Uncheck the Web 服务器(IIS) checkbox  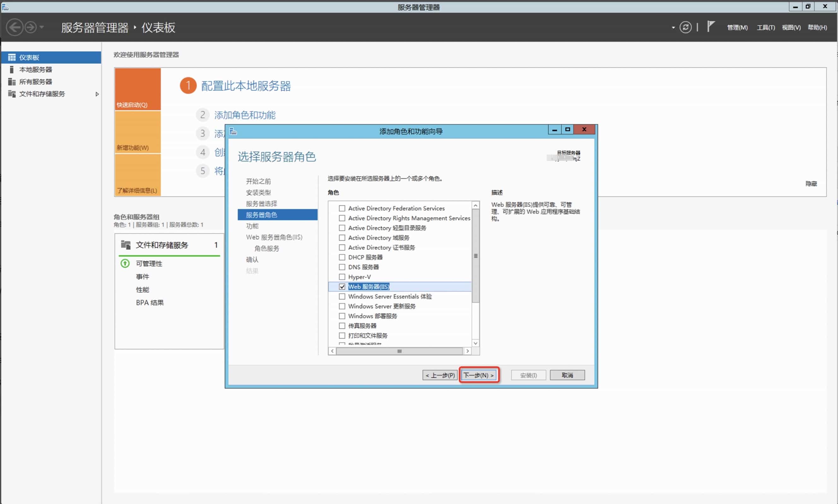(x=342, y=287)
